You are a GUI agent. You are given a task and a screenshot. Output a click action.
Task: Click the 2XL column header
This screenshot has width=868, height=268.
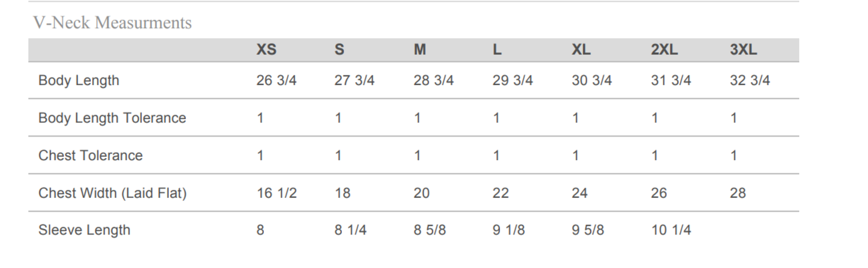pos(664,50)
